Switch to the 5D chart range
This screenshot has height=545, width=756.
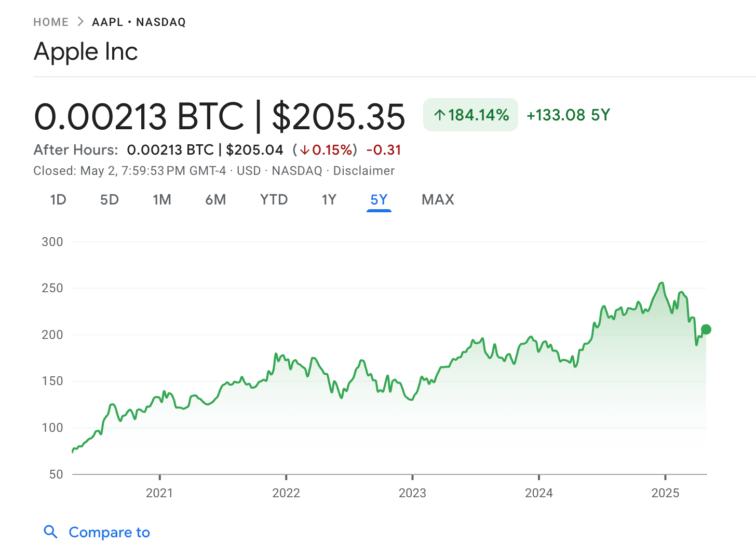(110, 199)
